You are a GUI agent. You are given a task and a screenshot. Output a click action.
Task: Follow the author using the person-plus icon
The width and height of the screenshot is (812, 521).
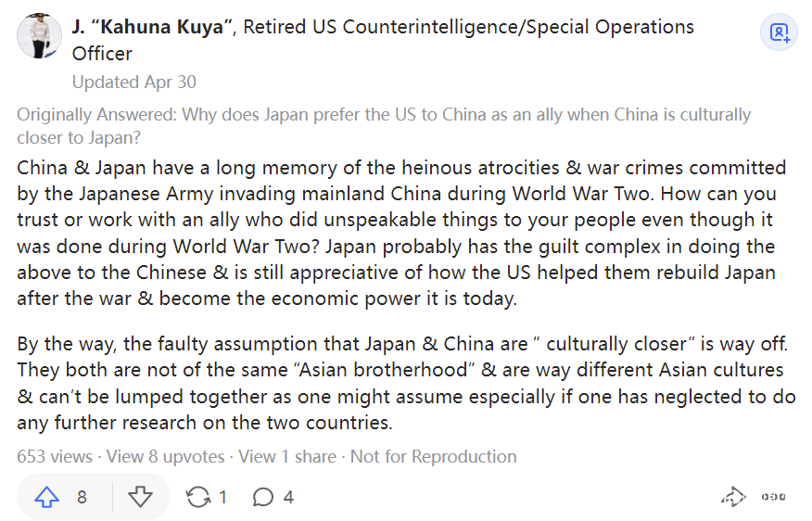coord(780,33)
